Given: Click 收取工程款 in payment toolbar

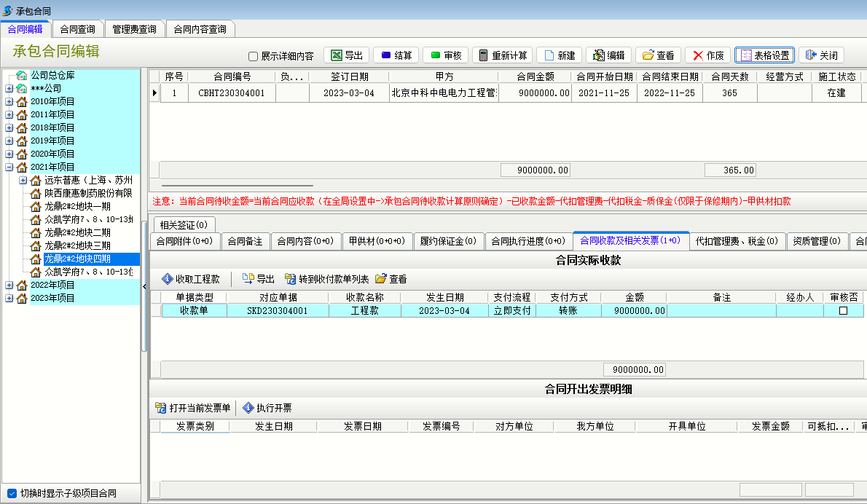Looking at the screenshot, I should (x=190, y=279).
